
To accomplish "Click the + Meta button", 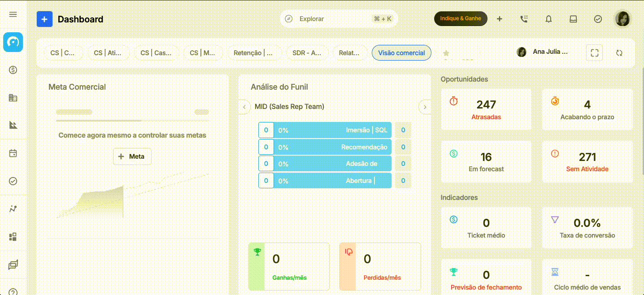I will click(132, 156).
